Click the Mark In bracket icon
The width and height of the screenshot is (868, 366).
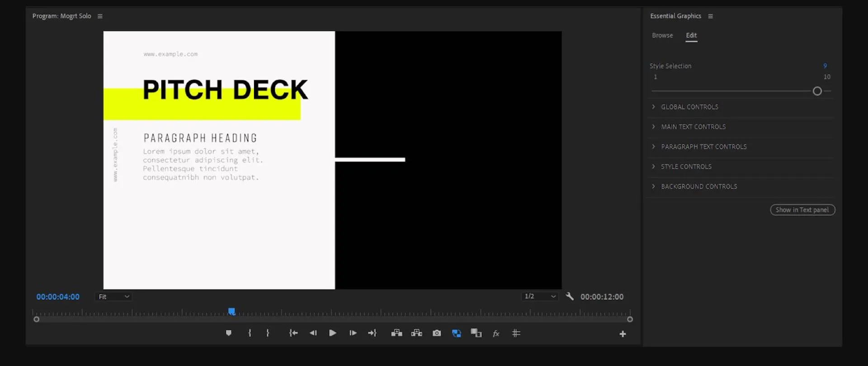pos(250,333)
